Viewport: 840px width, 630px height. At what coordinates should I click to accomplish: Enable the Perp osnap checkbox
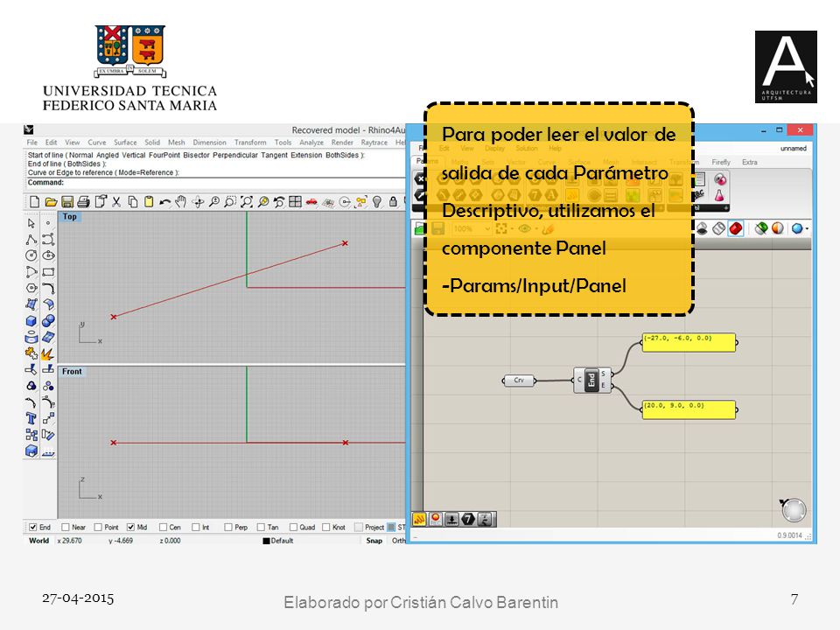(228, 527)
